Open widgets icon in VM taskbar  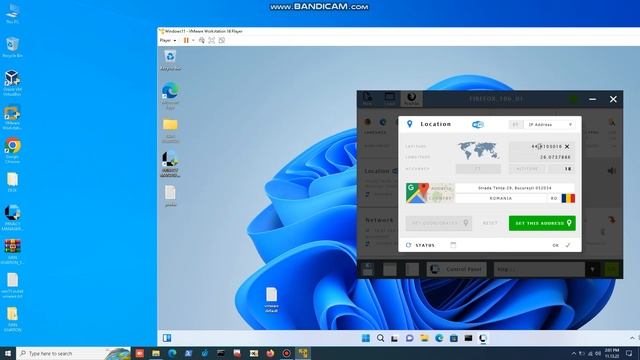(x=167, y=338)
